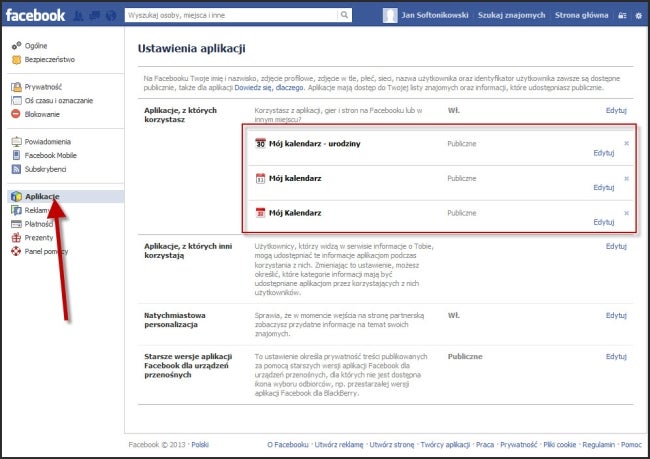This screenshot has height=459, width=650.
Task: Open notifications globe icon
Action: (x=111, y=16)
